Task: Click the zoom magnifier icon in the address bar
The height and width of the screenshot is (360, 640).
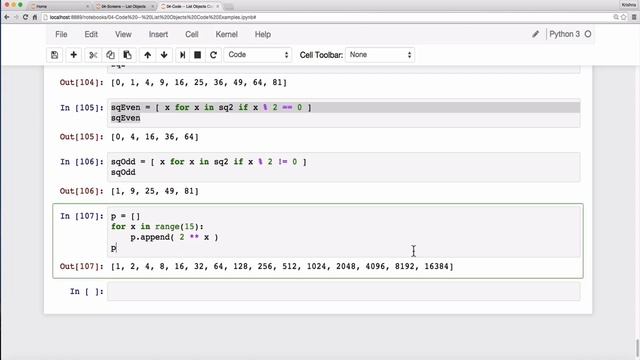Action: pos(616,17)
